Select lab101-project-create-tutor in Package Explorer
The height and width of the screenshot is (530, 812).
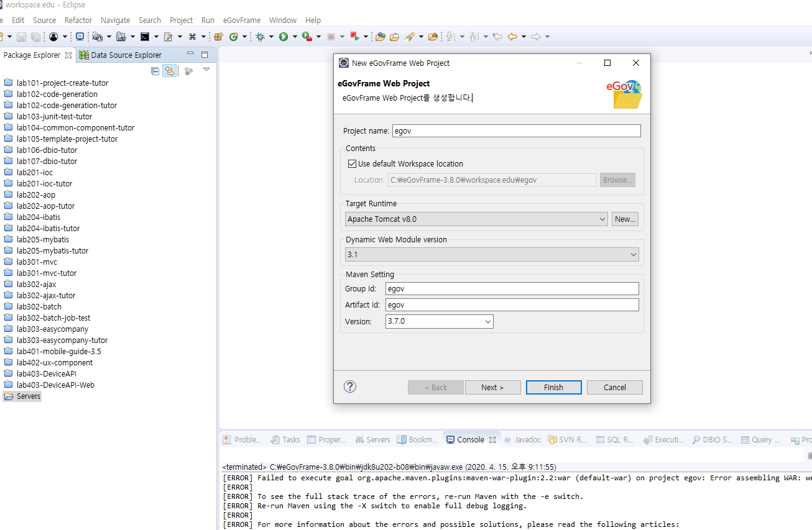pyautogui.click(x=62, y=83)
